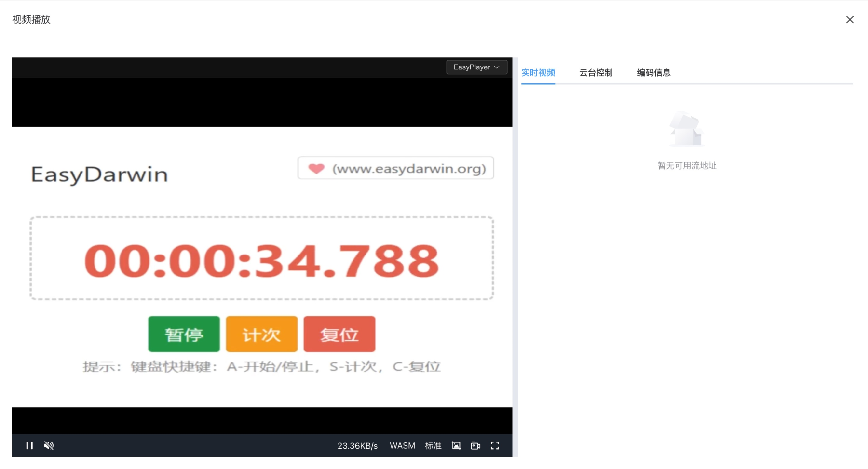
Task: Click the empty-state box illustration
Action: coord(687,129)
